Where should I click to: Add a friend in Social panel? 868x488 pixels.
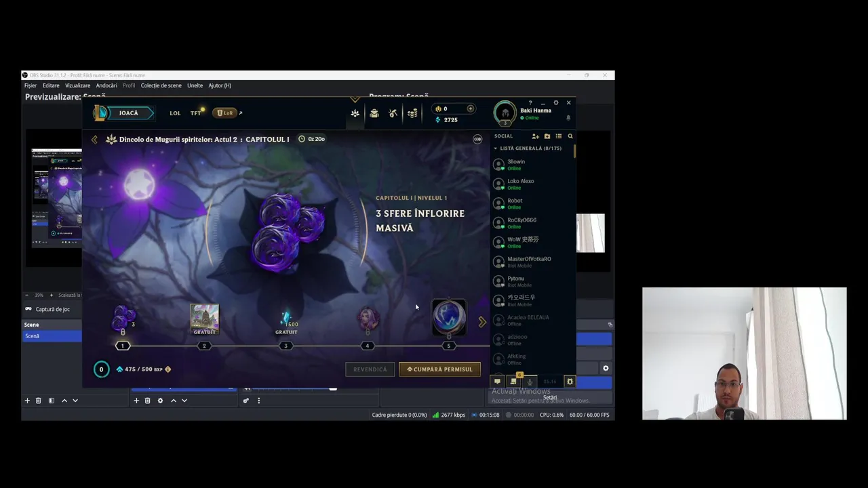[535, 136]
